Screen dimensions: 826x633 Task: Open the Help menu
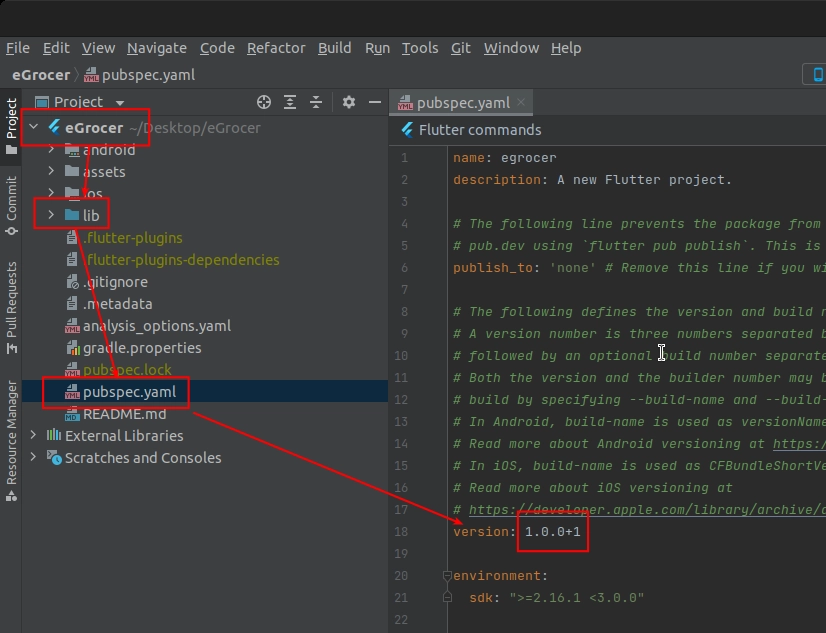coord(566,48)
